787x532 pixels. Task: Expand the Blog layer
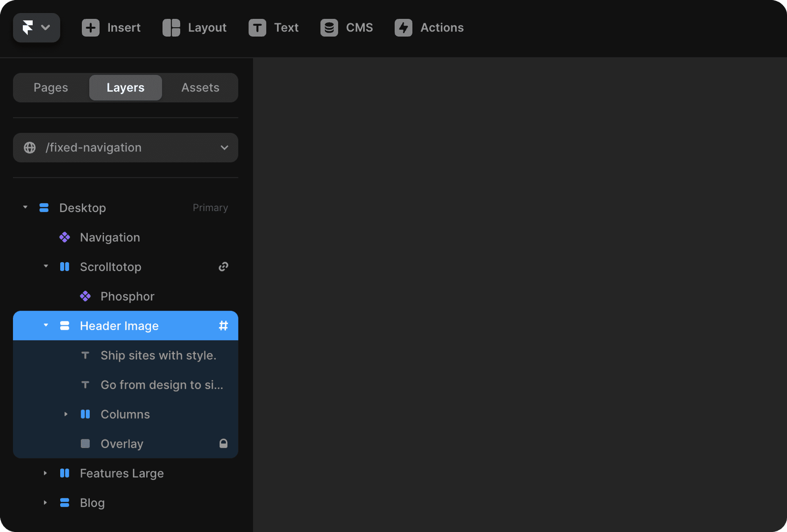click(45, 503)
